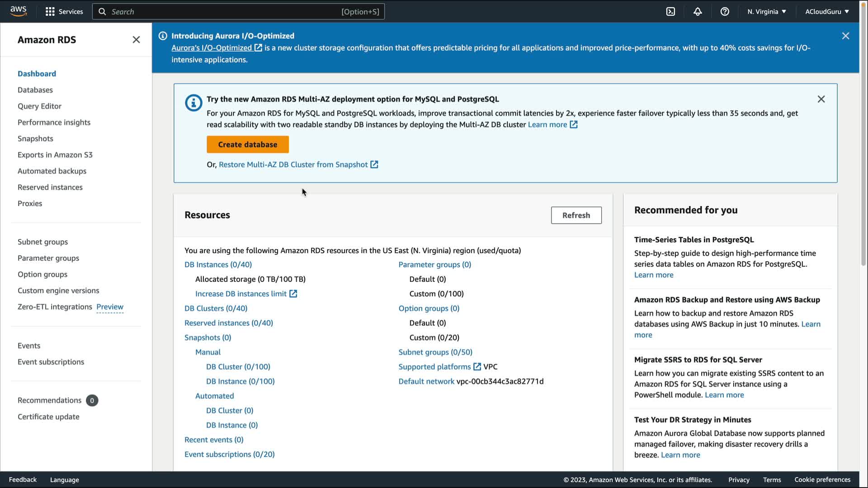Go to the AWS logo home

[19, 11]
